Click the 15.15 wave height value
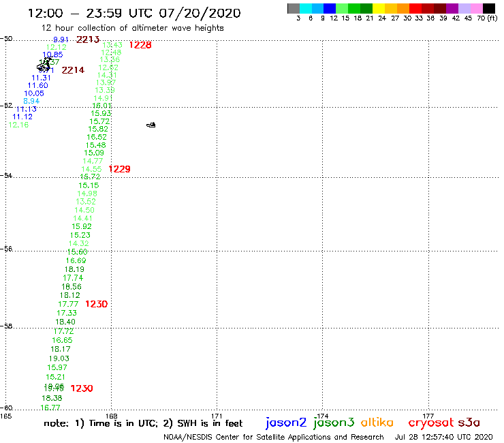The width and height of the screenshot is (504, 443). (89, 185)
